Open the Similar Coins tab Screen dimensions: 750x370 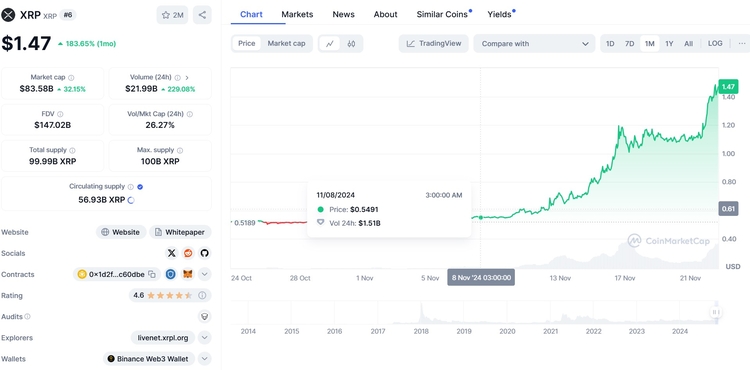442,14
